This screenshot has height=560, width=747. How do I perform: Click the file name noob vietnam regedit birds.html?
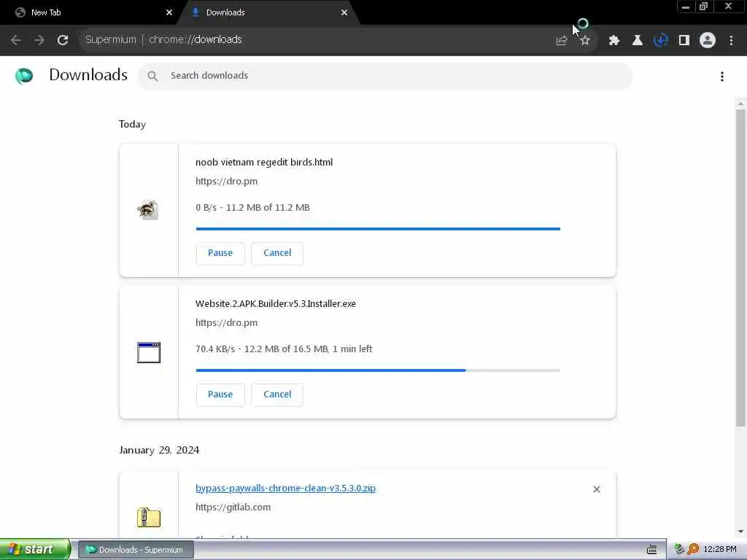point(264,163)
